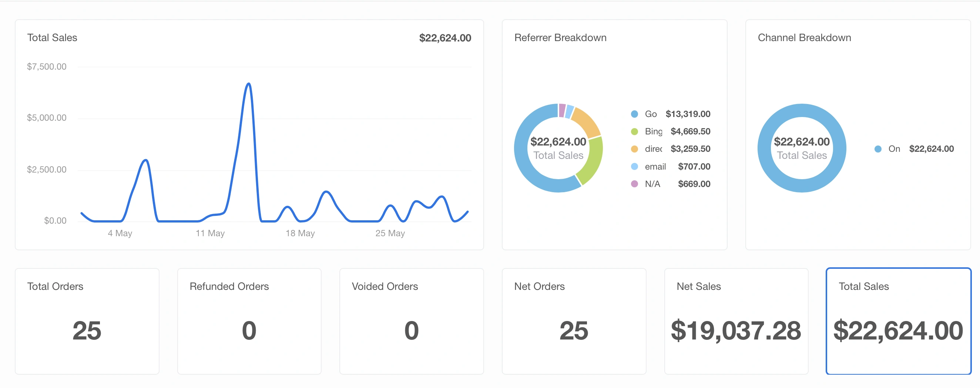Click the "$5,000.00" y-axis label
Screen dimensions: 980x388
coord(47,118)
